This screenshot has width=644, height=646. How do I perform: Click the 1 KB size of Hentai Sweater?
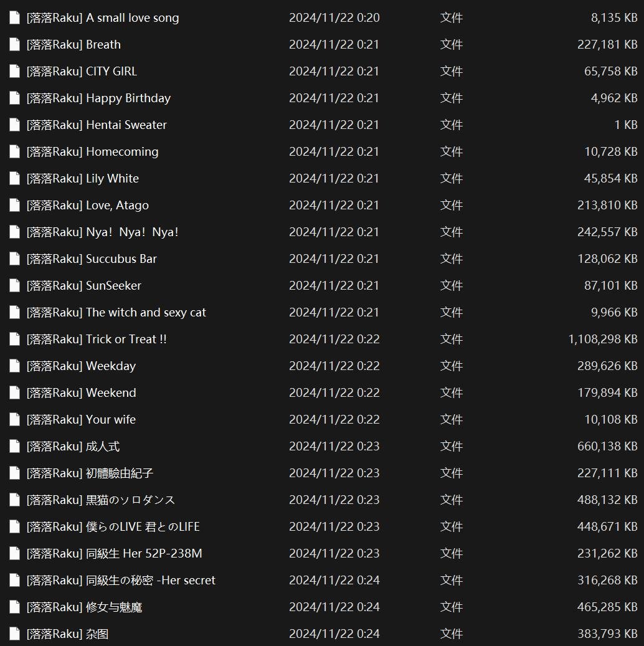(626, 125)
